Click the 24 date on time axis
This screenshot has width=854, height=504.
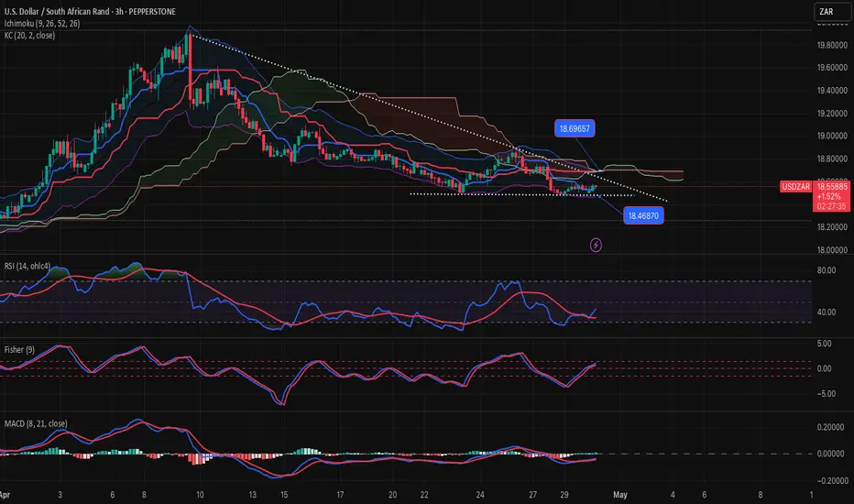coord(479,496)
